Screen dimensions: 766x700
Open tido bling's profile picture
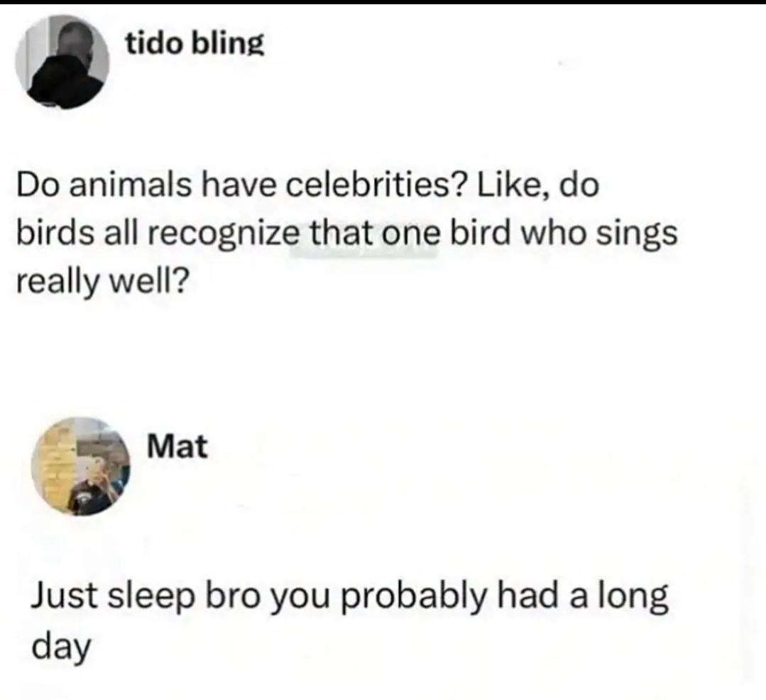pos(62,62)
